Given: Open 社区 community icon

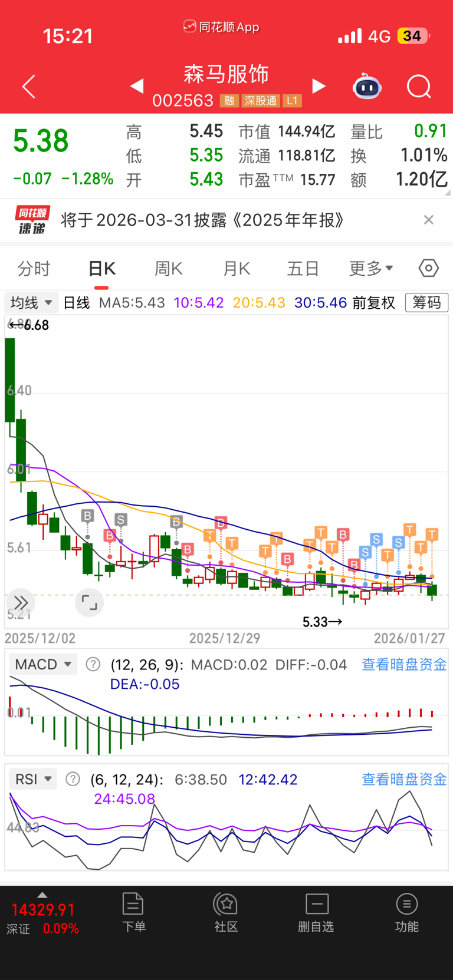Looking at the screenshot, I should click(x=226, y=912).
